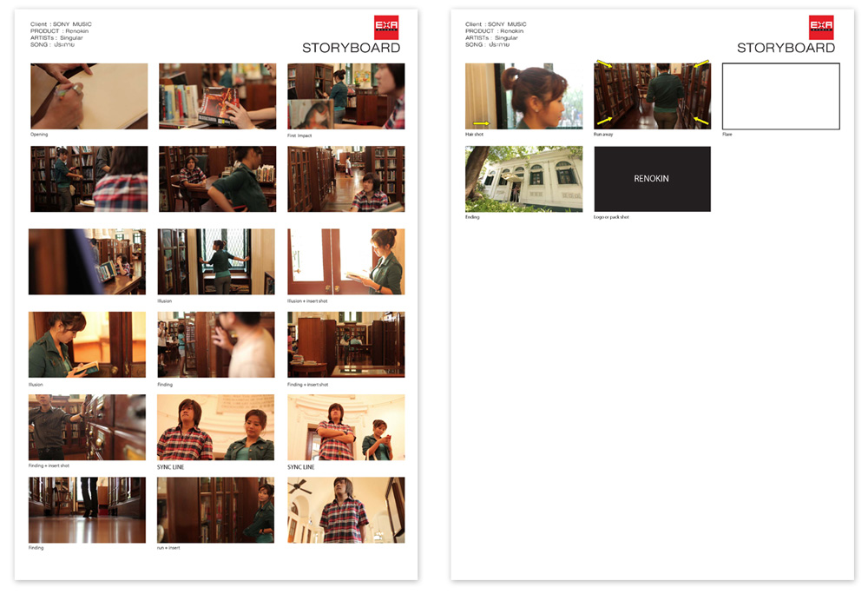
Task: Select the run + insert thumbnail
Action: [x=216, y=510]
